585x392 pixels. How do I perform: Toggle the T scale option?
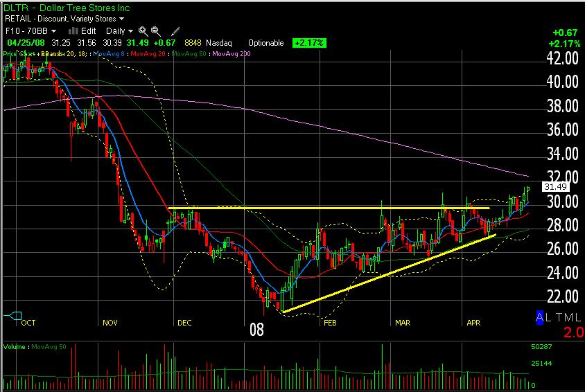point(559,317)
